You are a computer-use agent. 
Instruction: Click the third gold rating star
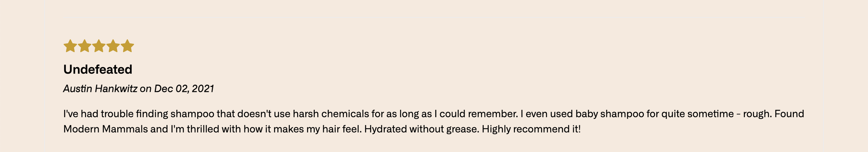pyautogui.click(x=99, y=46)
